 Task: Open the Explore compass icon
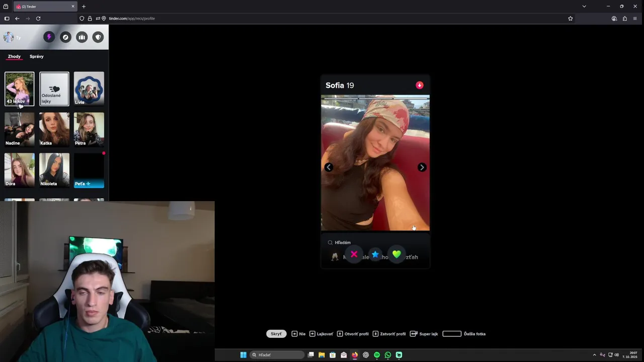(65, 37)
